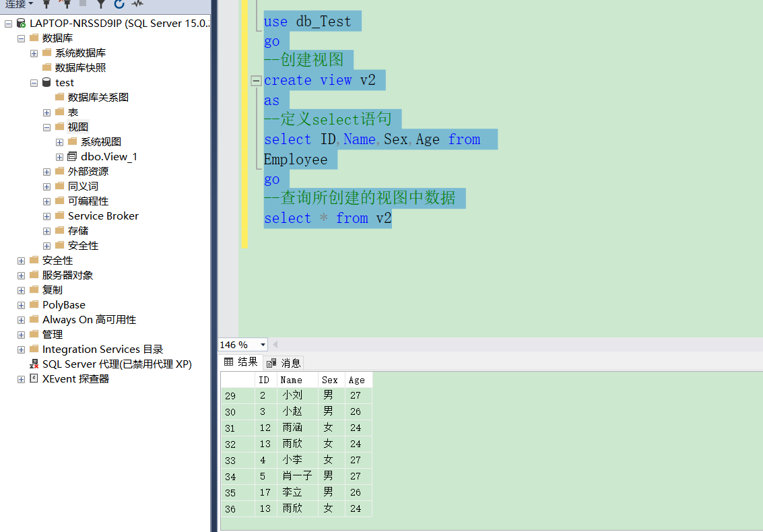Click the PolyBase folder icon
Screen dimensions: 763x532
tap(34, 304)
